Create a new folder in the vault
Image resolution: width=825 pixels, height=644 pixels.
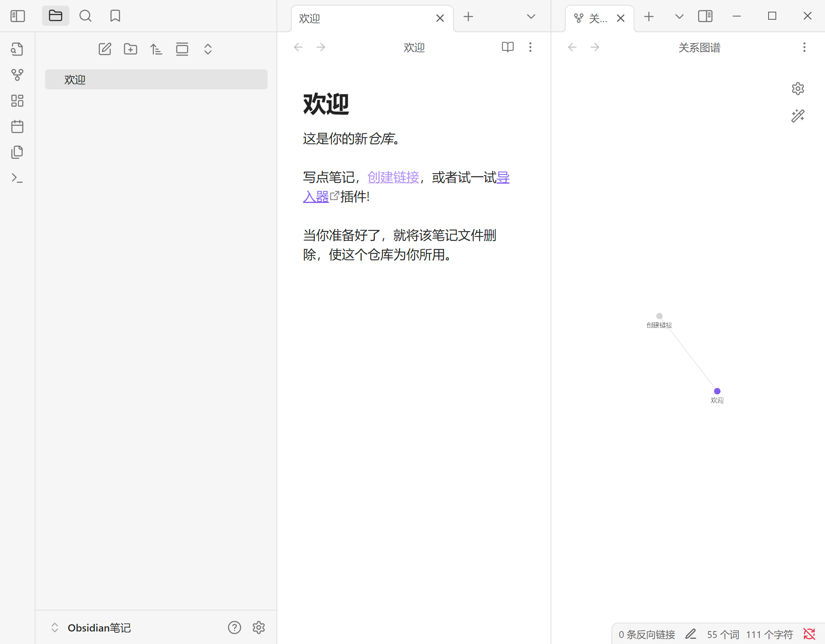tap(131, 49)
